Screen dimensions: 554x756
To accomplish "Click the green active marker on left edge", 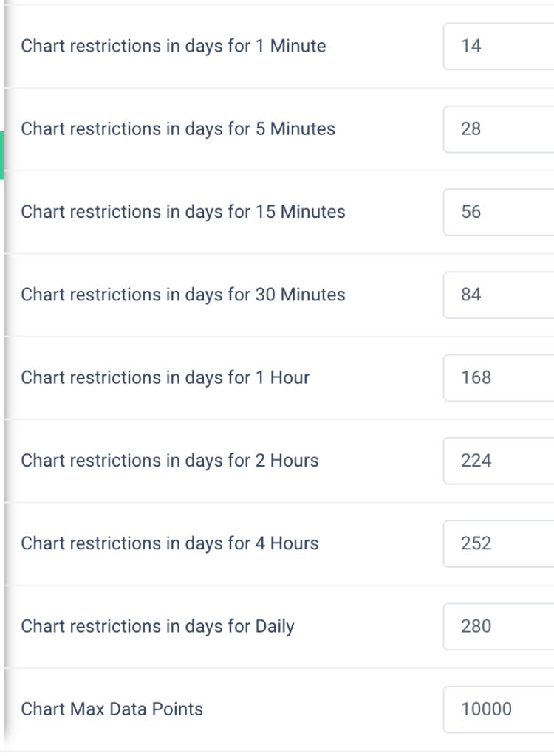I will click(2, 155).
